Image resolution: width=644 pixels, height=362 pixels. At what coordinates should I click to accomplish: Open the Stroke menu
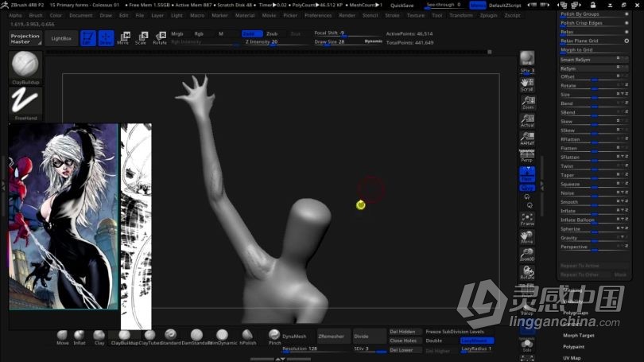pyautogui.click(x=392, y=15)
